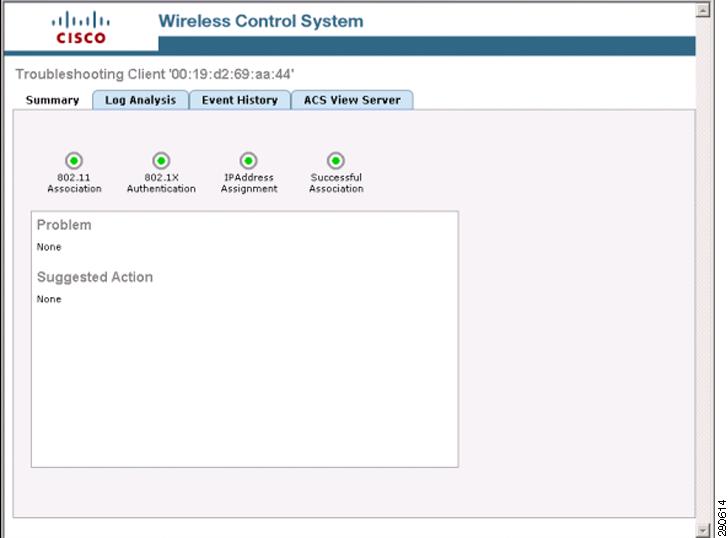The height and width of the screenshot is (538, 728).
Task: Click the scrollbar down arrow
Action: (703, 530)
